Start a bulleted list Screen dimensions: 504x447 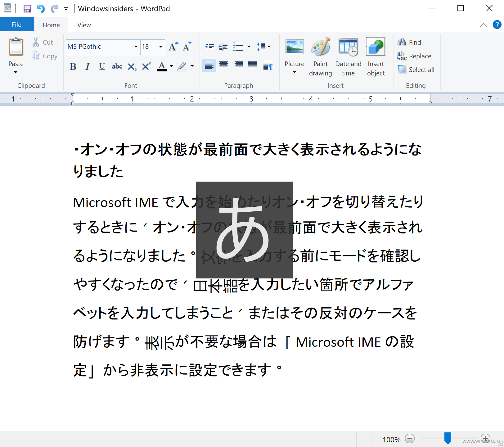(238, 47)
